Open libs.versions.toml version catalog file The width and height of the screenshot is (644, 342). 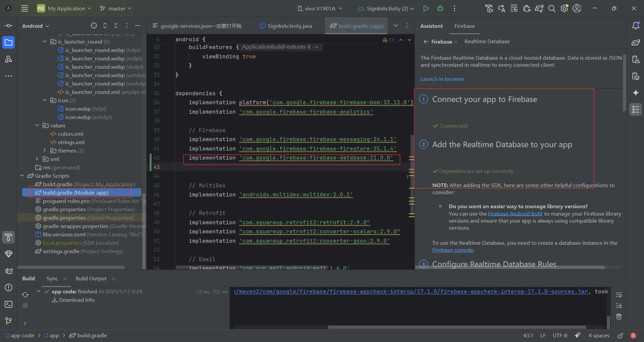(89, 234)
